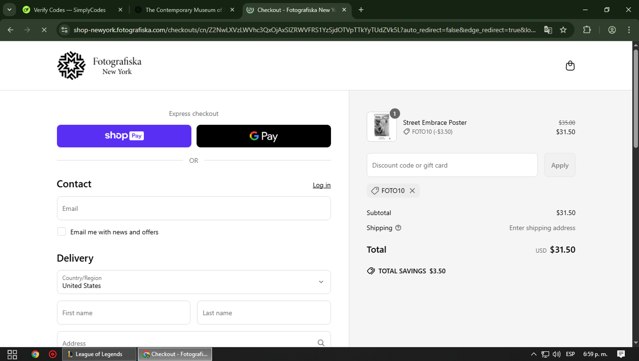
Task: Click the Enter shipping address text
Action: 542,228
